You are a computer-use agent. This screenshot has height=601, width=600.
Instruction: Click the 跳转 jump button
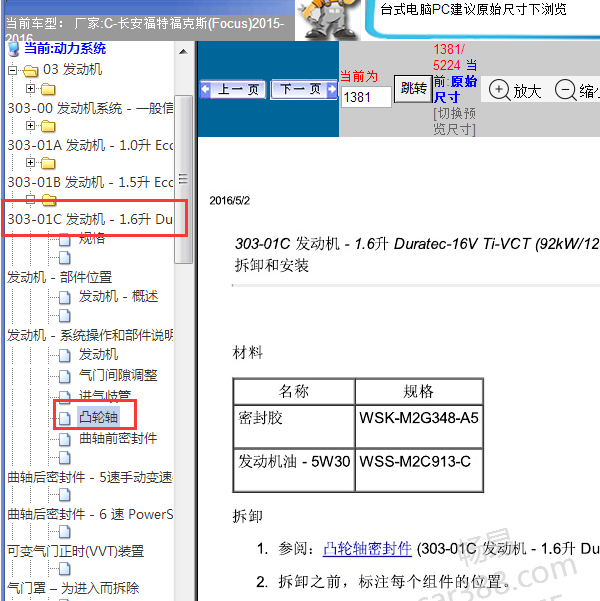pyautogui.click(x=413, y=89)
